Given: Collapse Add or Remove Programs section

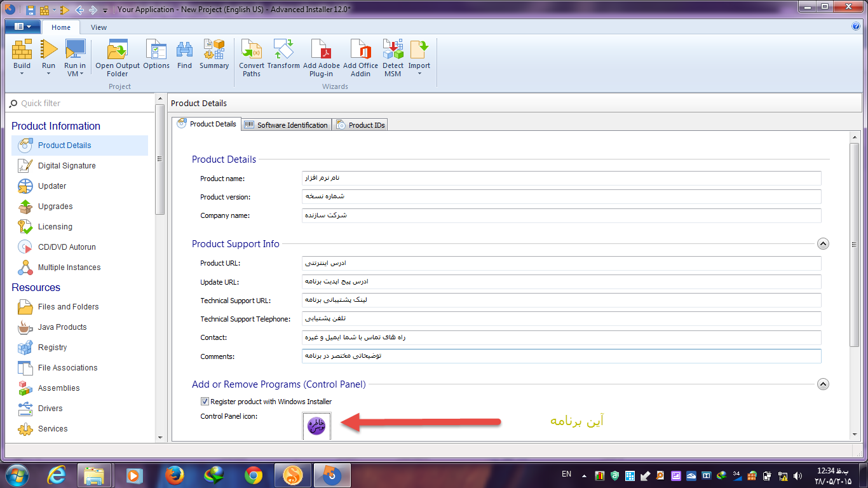Looking at the screenshot, I should click(x=823, y=384).
